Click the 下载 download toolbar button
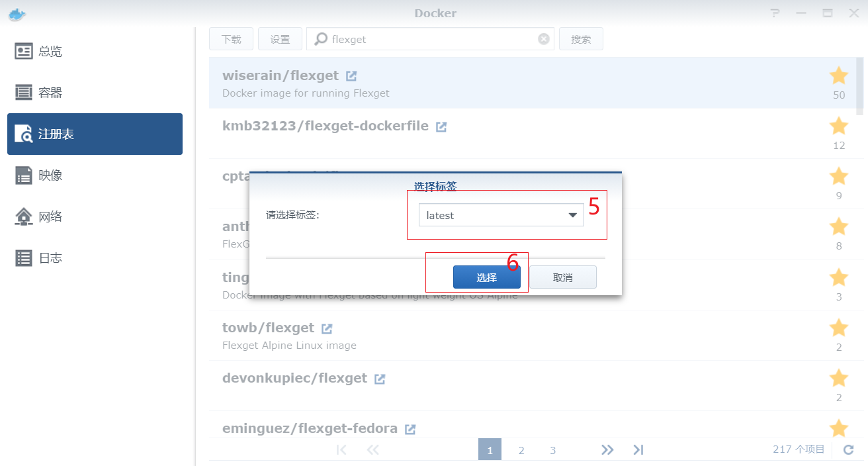The width and height of the screenshot is (868, 466). [x=231, y=38]
